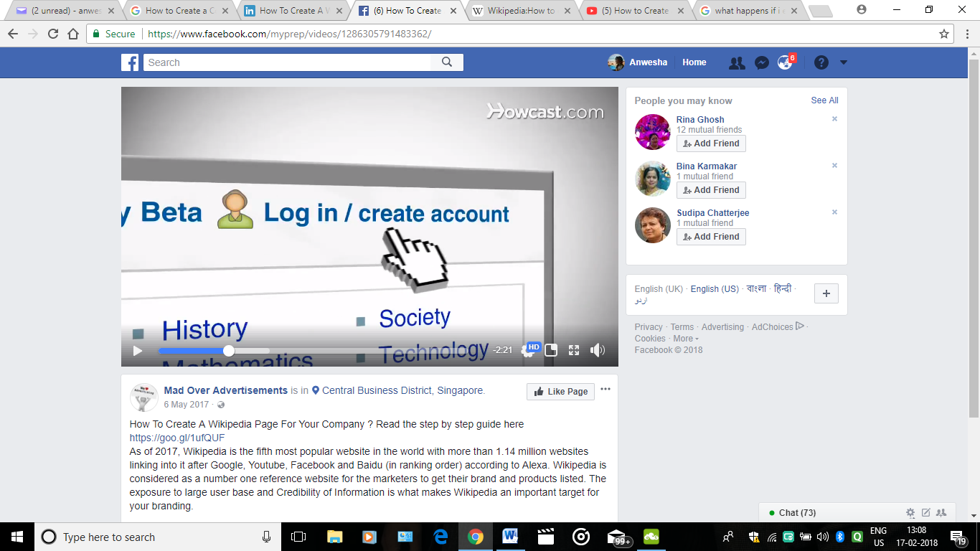
Task: Open Quick Help question mark
Action: (821, 62)
